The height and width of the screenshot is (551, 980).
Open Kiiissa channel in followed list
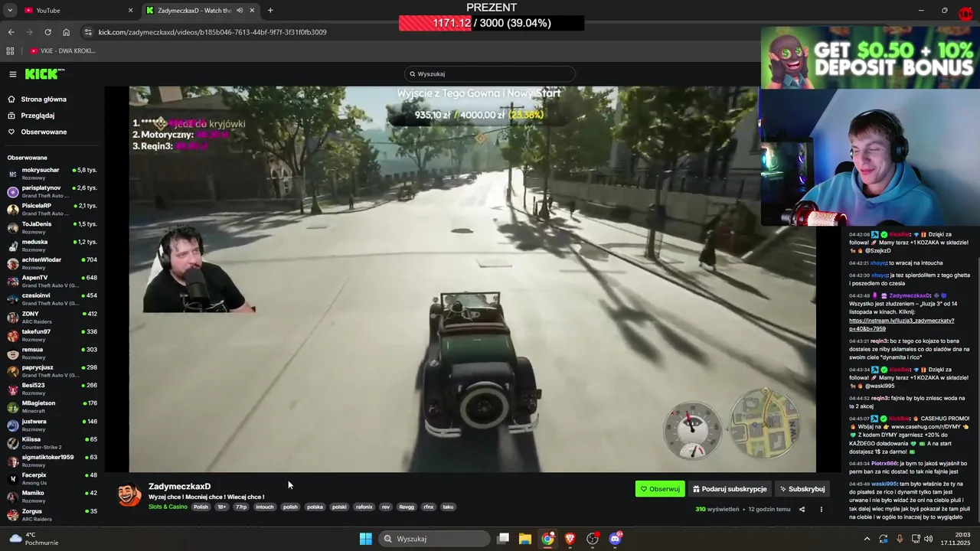pyautogui.click(x=52, y=443)
